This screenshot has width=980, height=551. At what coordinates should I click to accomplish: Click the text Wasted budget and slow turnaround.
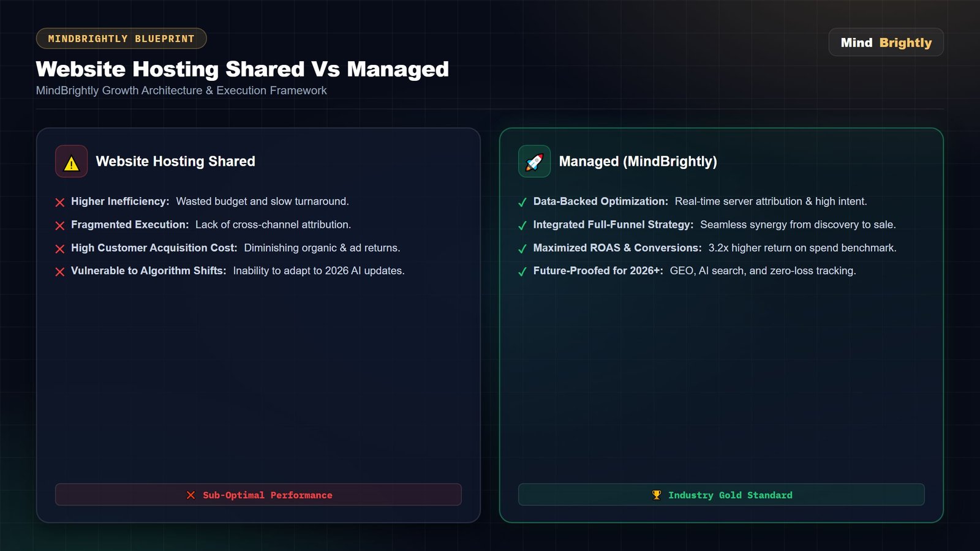(263, 201)
